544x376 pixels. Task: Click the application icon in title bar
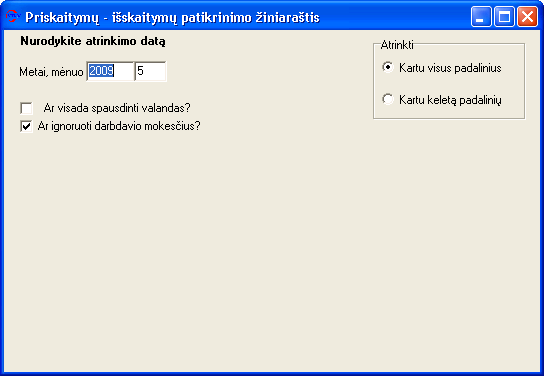[11, 16]
